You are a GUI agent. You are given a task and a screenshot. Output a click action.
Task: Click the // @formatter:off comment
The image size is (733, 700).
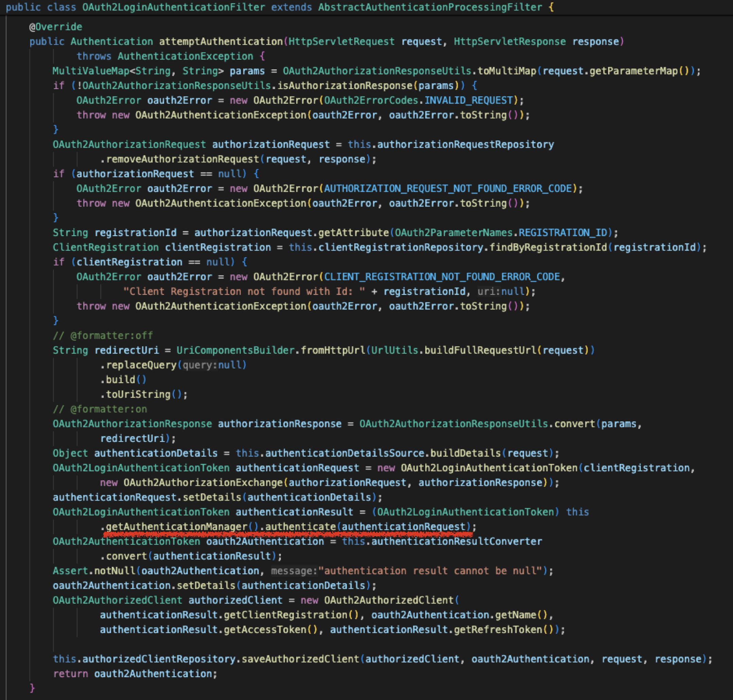(103, 335)
